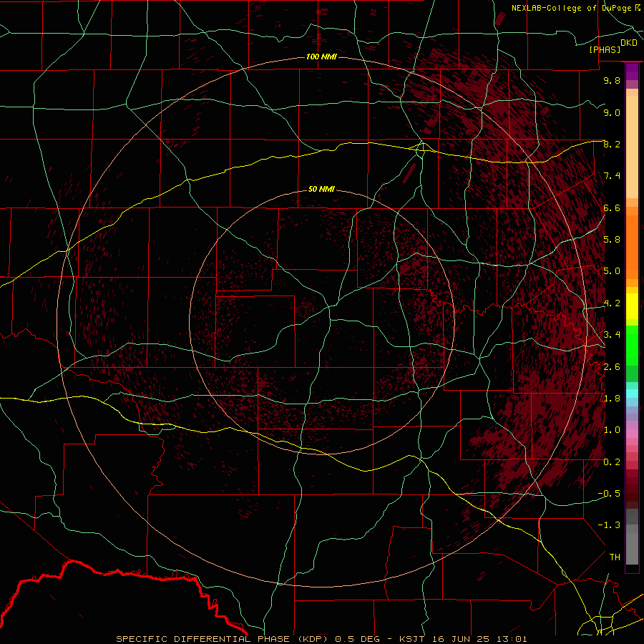
Task: Click the purple segment at top of color scale
Action: 632,72
